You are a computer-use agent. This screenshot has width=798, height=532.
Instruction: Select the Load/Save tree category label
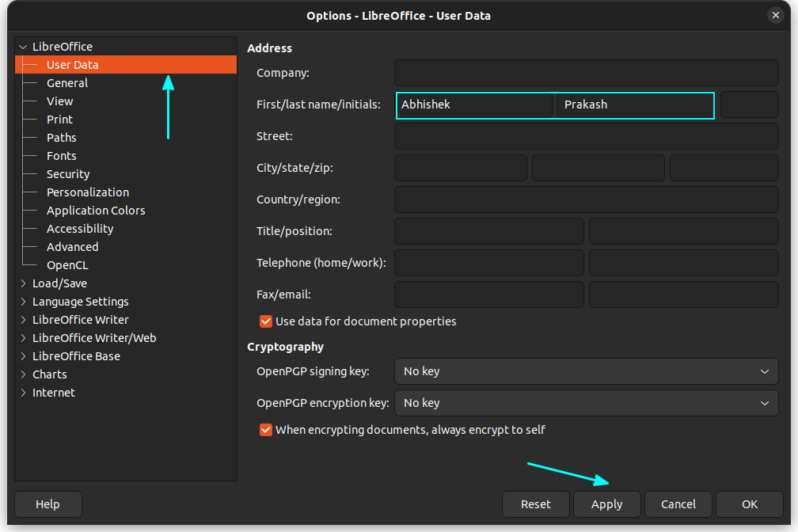59,283
